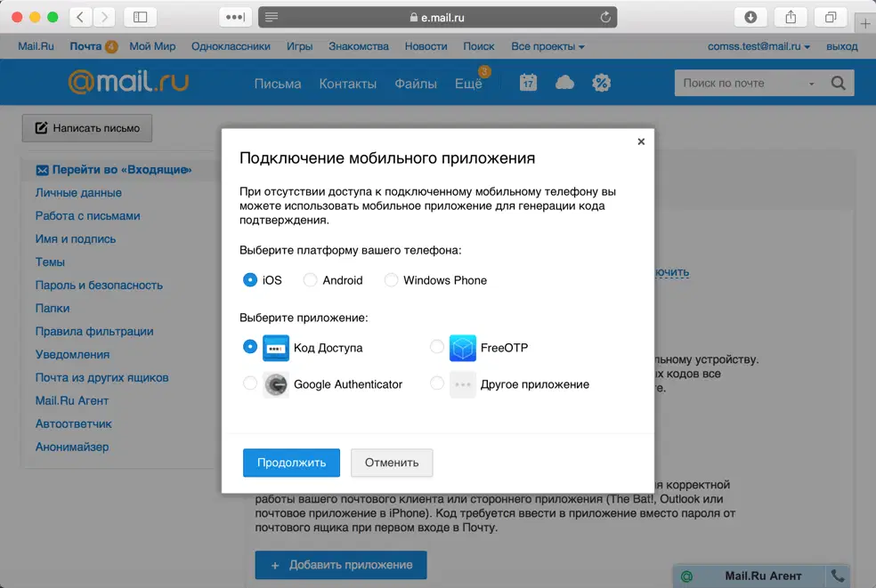Select the iOS platform radio button

pos(250,279)
